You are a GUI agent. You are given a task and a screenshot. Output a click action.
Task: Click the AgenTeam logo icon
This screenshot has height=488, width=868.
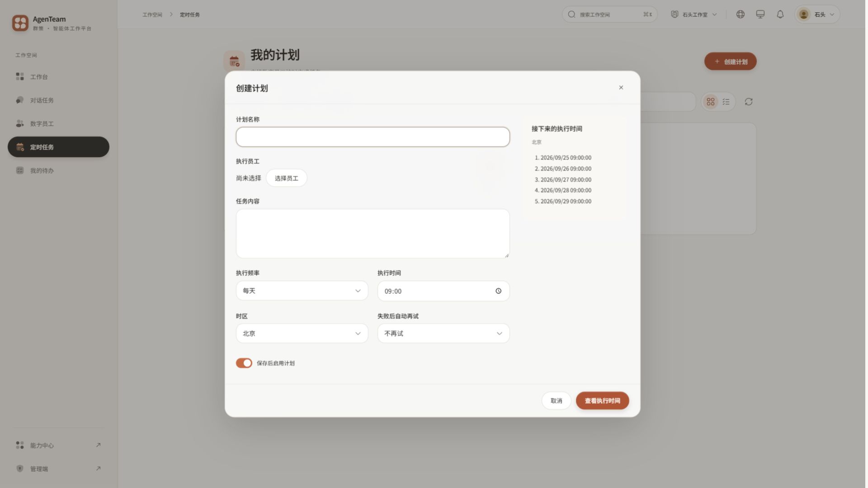click(x=20, y=23)
